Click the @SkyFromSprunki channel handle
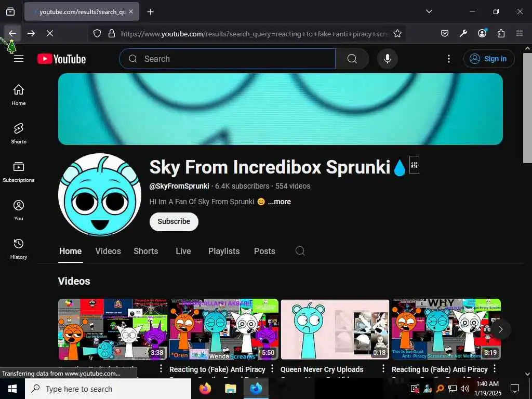Viewport: 532px width, 399px height. tap(179, 186)
